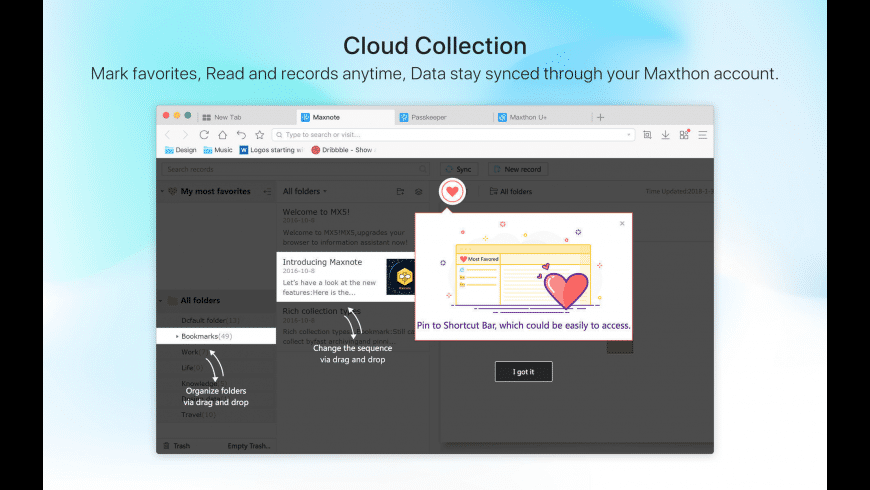Click the Sync button

[x=459, y=169]
